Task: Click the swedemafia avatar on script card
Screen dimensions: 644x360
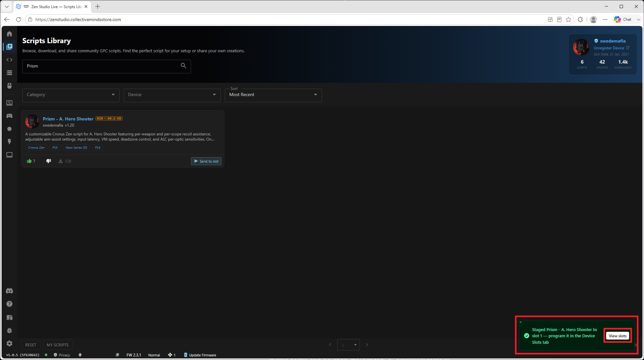Action: pos(32,122)
